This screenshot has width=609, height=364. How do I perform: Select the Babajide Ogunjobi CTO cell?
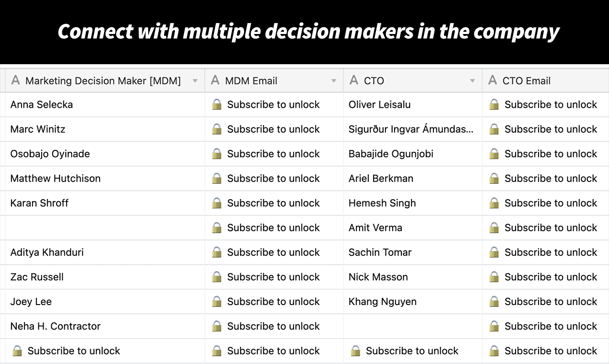[x=391, y=154]
